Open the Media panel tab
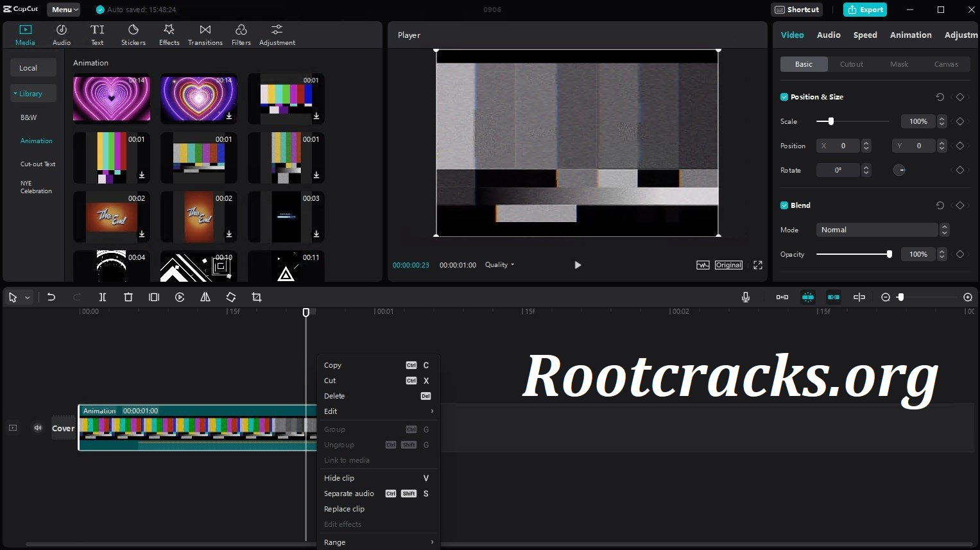This screenshot has height=550, width=980. [25, 35]
